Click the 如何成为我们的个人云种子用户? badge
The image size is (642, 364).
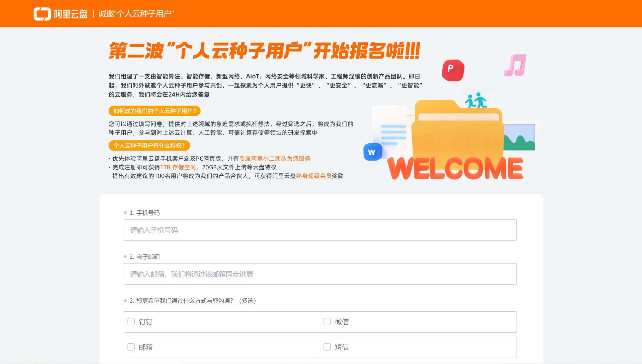click(154, 111)
